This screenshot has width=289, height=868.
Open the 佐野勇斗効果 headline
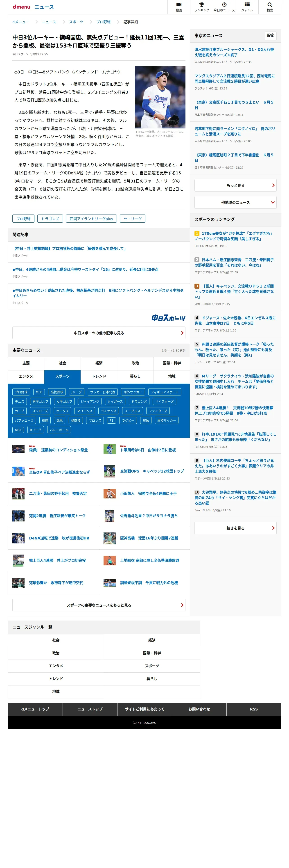(149, 516)
